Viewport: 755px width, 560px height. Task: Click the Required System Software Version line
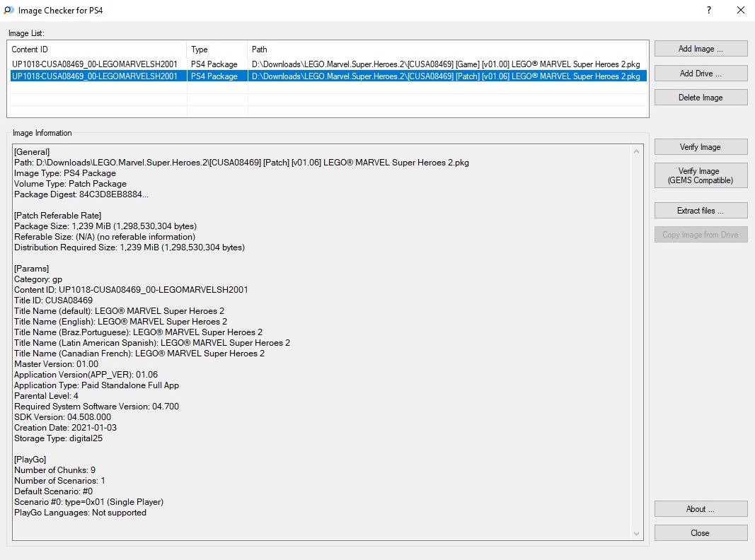(x=96, y=406)
